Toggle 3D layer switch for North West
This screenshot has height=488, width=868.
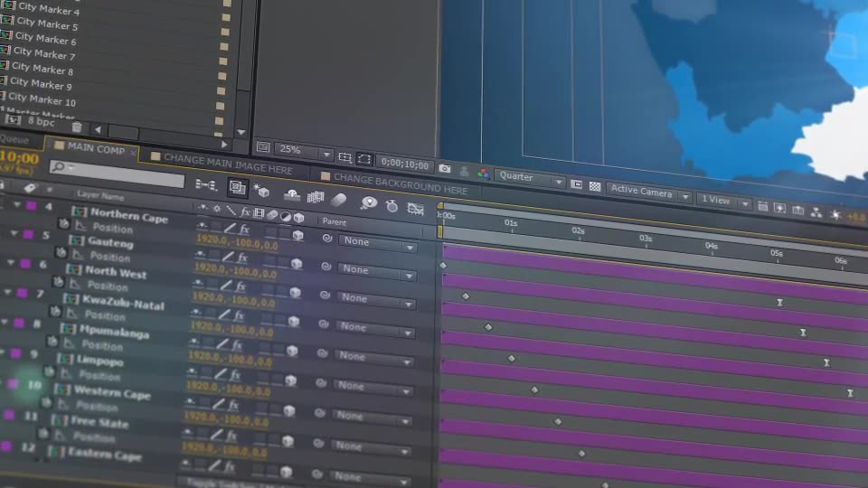click(295, 292)
